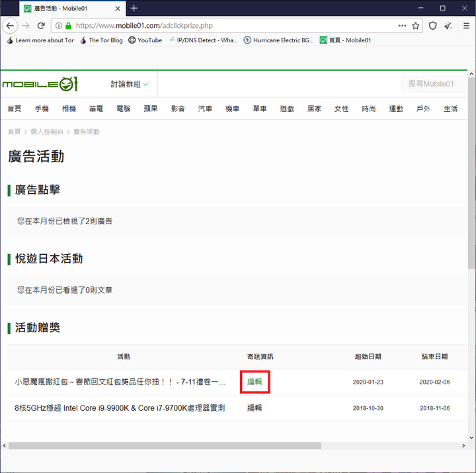Click the 起始日期 column header
This screenshot has width=476, height=473.
[368, 357]
